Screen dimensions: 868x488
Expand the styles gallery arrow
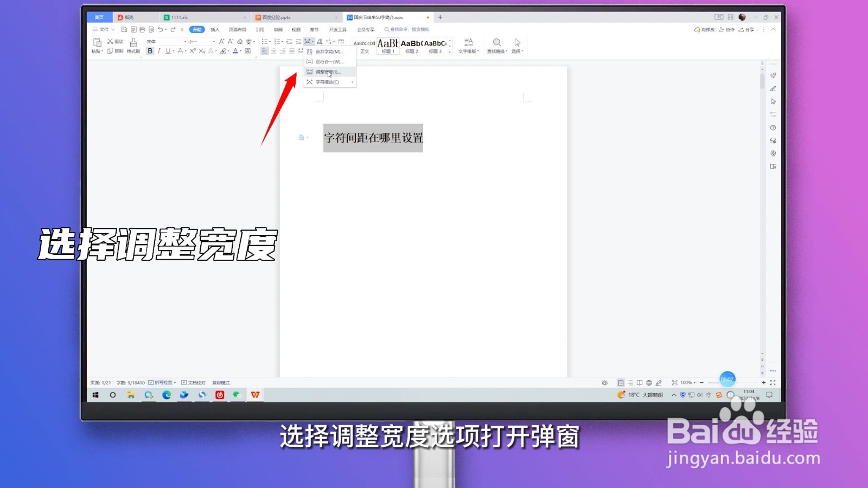[x=450, y=52]
